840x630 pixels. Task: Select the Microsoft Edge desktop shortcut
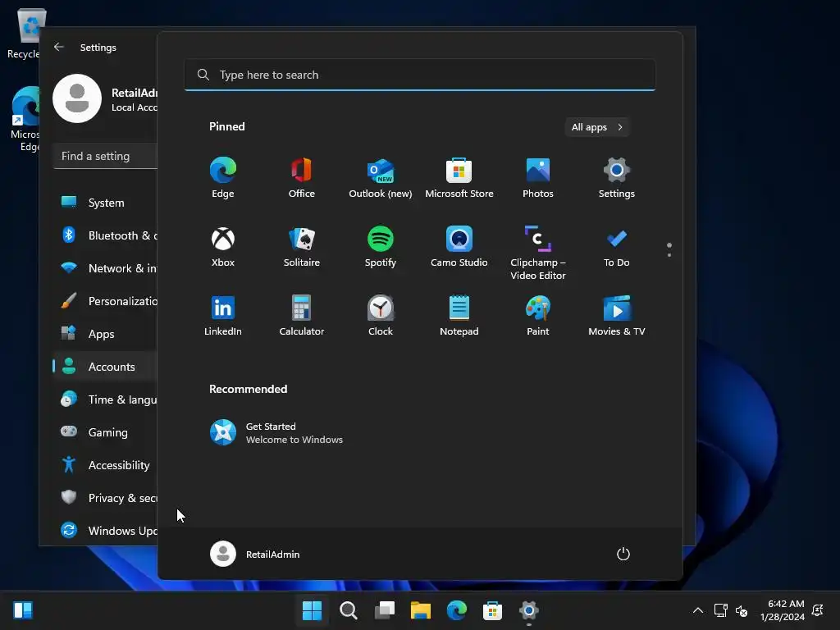tap(25, 119)
